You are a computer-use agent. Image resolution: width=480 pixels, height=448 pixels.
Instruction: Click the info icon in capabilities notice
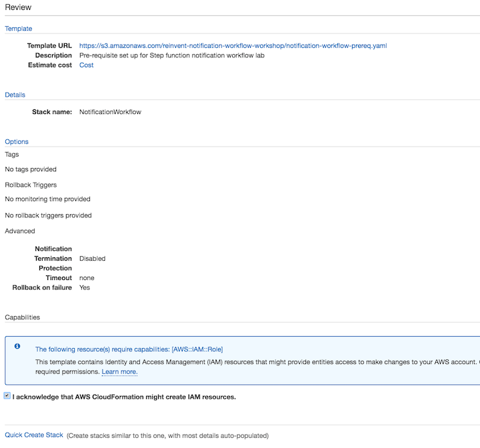pos(17,346)
